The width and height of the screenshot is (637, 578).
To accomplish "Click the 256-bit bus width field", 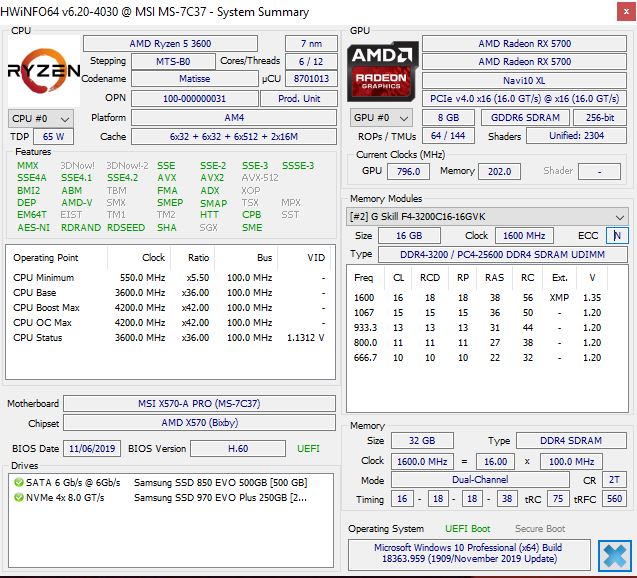I will 600,118.
